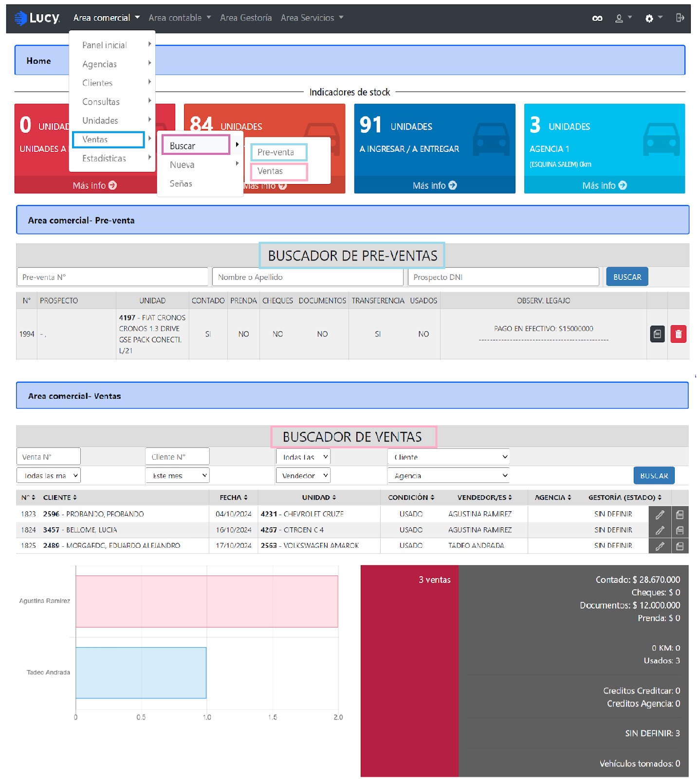Open document icon for sale 1823

click(x=680, y=515)
